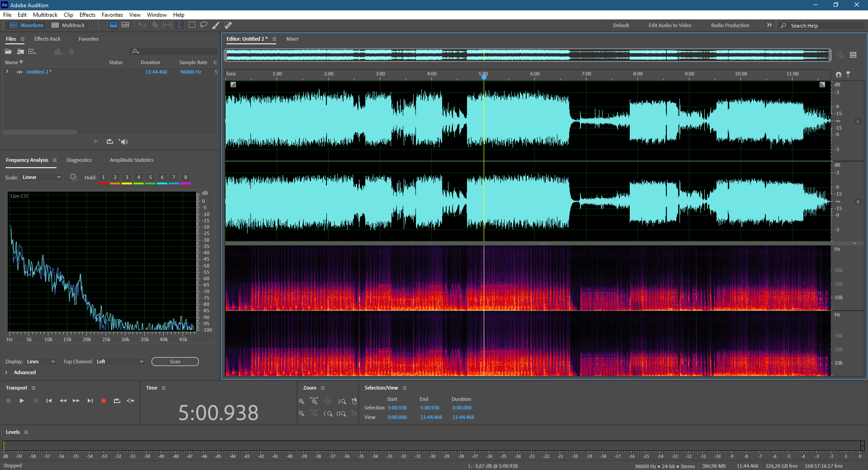Open the Scale dropdown set to Linear
This screenshot has width=868, height=470.
click(x=42, y=177)
